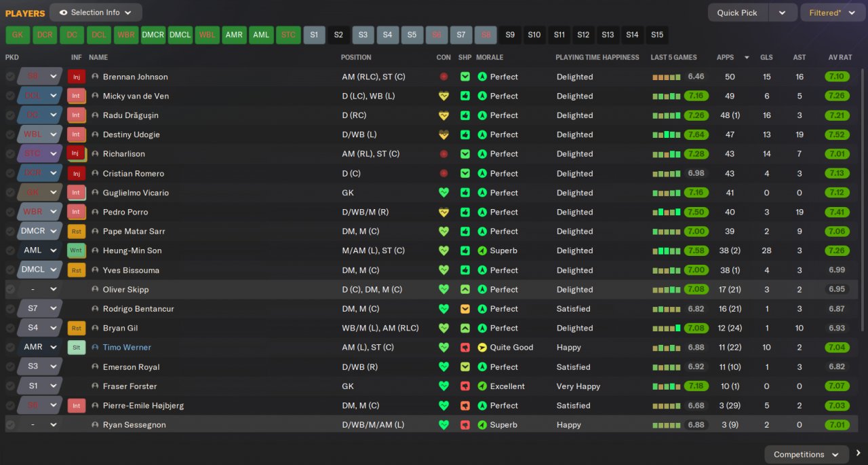This screenshot has height=465, width=868.
Task: Click the sharpness icon for Rodrigo Bentancur
Action: 465,309
